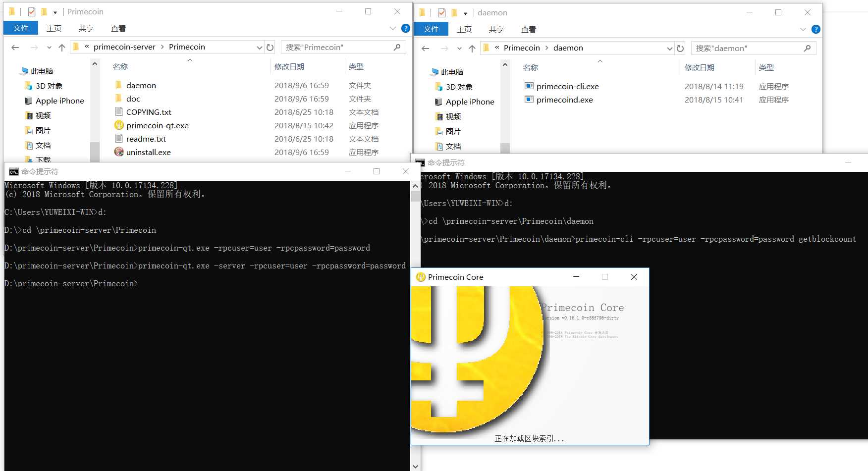Click Primecoin breadcrumb in daemon address bar
The image size is (868, 471).
point(522,48)
